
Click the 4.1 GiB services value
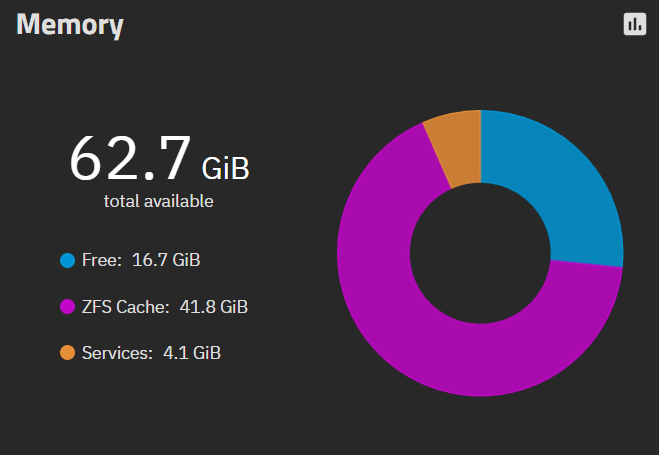point(192,353)
